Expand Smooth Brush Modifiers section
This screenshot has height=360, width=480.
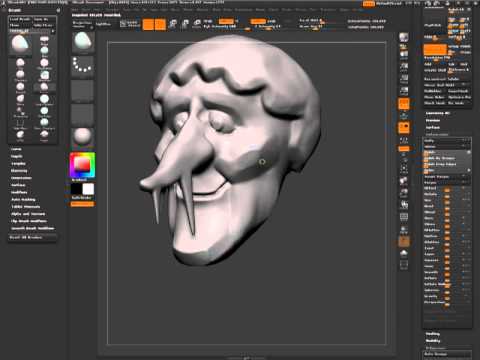click(x=33, y=228)
